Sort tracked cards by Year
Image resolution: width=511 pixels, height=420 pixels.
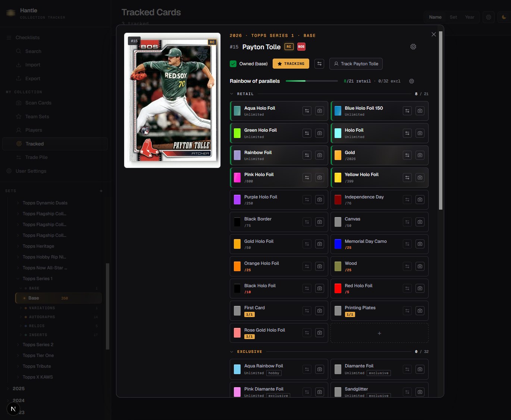point(470,17)
